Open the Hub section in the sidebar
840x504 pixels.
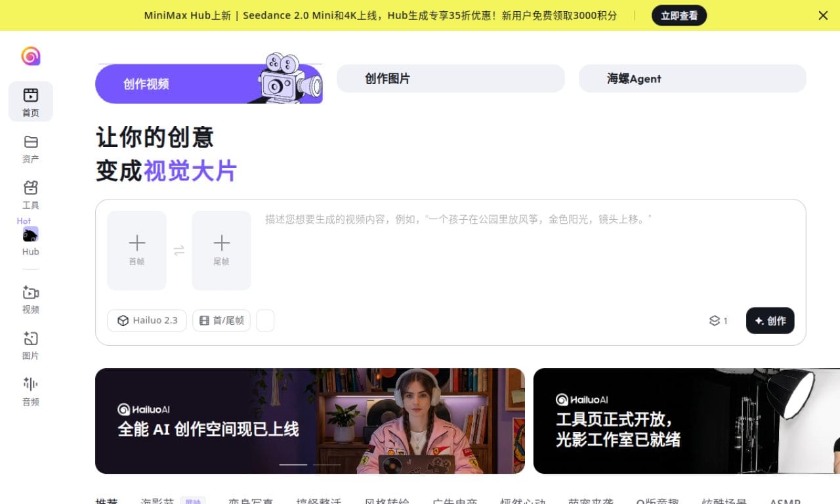click(31, 241)
